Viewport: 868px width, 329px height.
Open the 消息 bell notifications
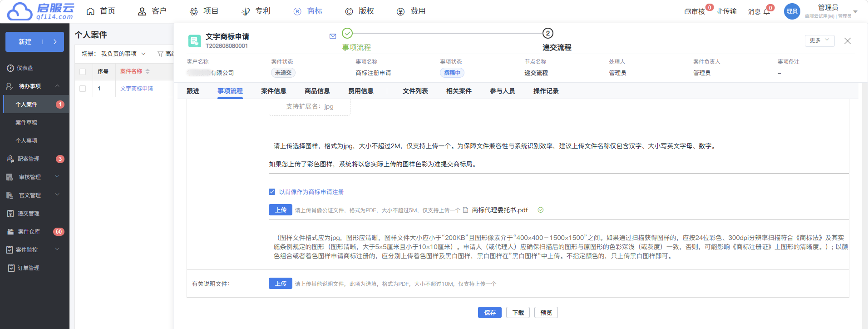(x=767, y=11)
